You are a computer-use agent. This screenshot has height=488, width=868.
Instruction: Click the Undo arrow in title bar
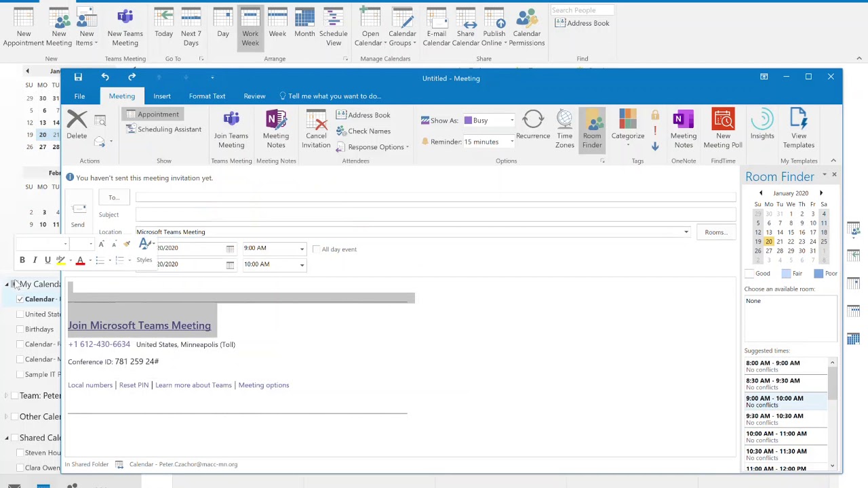point(105,77)
